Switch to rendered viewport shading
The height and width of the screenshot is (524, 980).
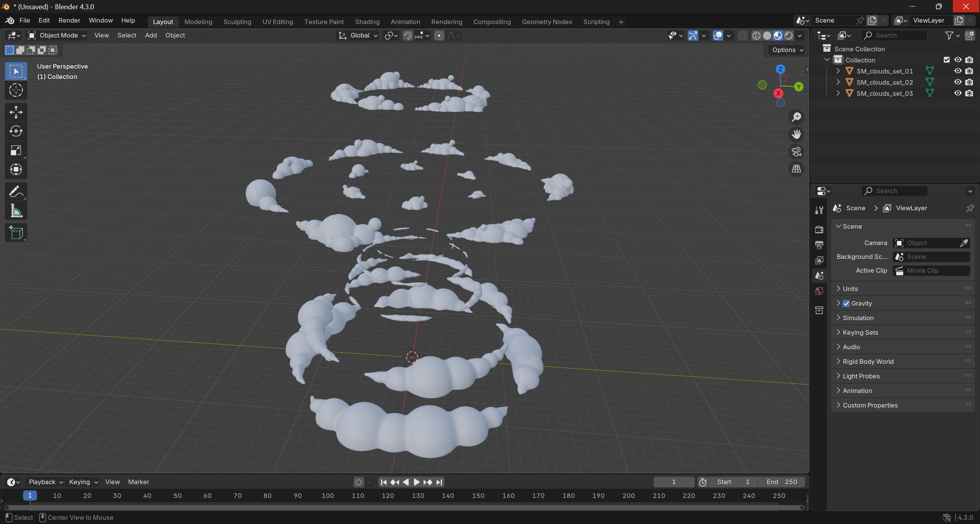(789, 36)
